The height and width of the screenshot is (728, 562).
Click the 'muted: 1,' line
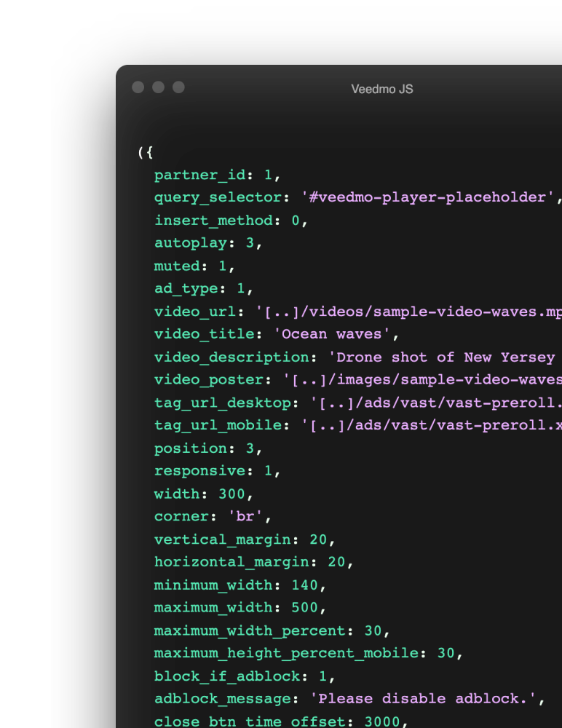click(x=194, y=266)
